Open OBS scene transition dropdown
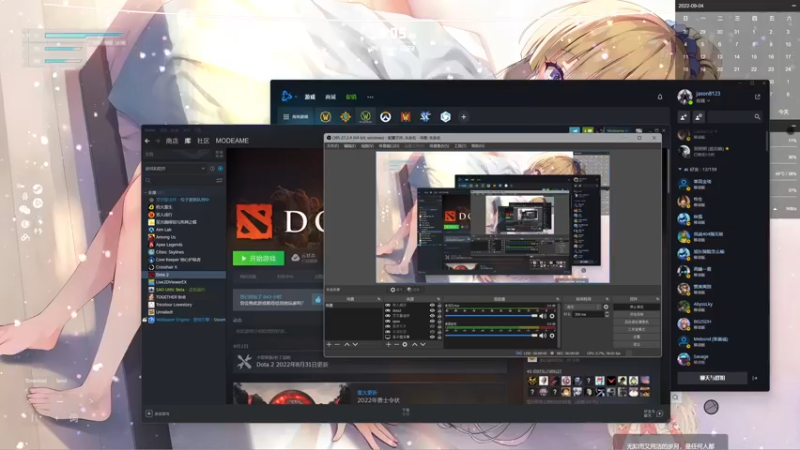The height and width of the screenshot is (450, 800). (x=583, y=307)
